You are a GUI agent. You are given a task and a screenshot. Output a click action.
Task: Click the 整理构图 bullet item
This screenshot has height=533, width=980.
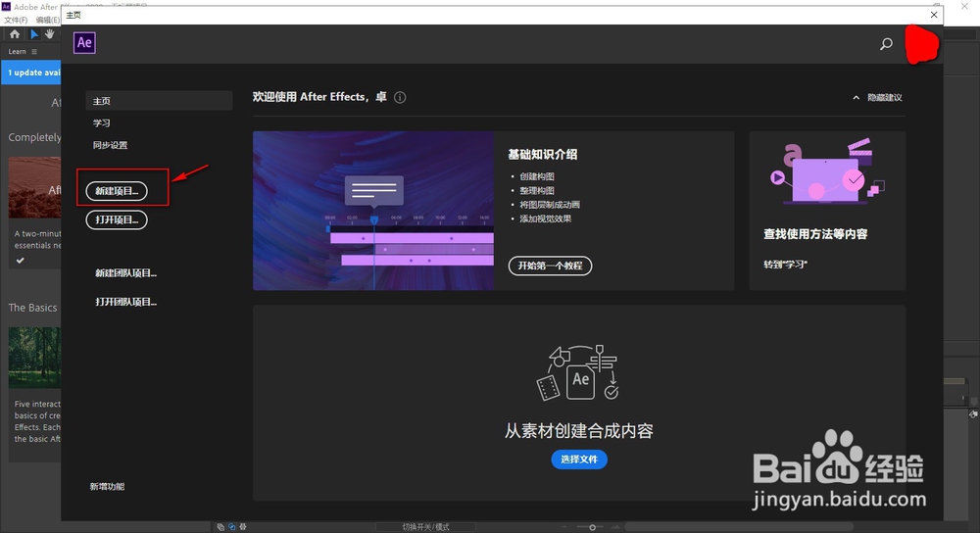click(537, 191)
